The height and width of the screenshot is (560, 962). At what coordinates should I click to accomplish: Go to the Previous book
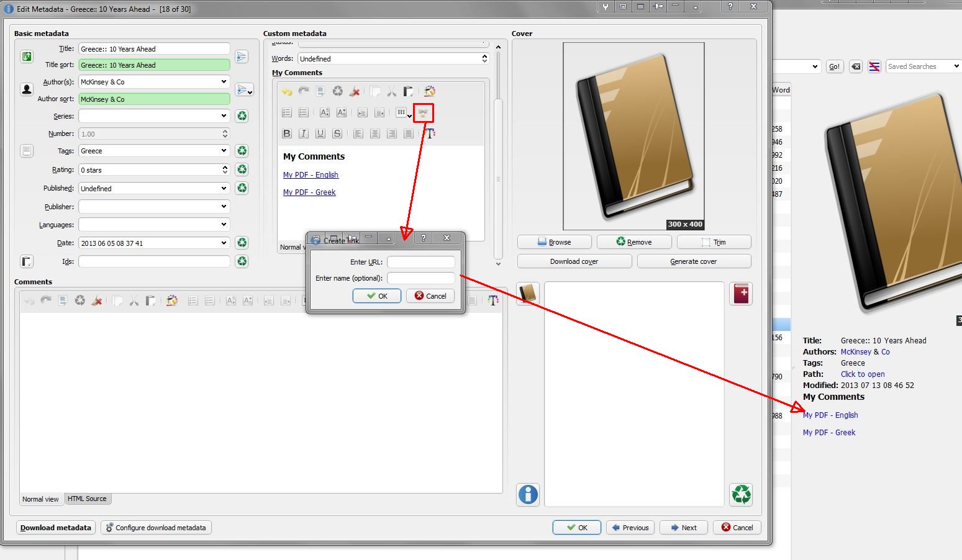(x=630, y=528)
